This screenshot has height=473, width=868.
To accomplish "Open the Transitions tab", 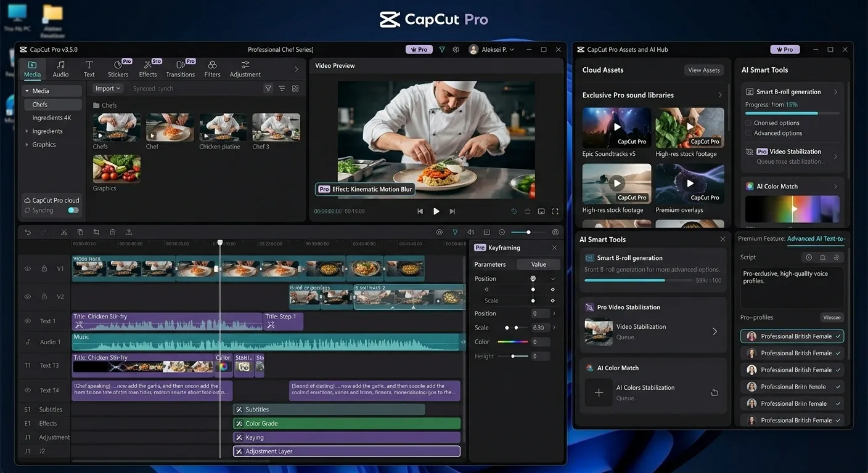I will tap(180, 69).
